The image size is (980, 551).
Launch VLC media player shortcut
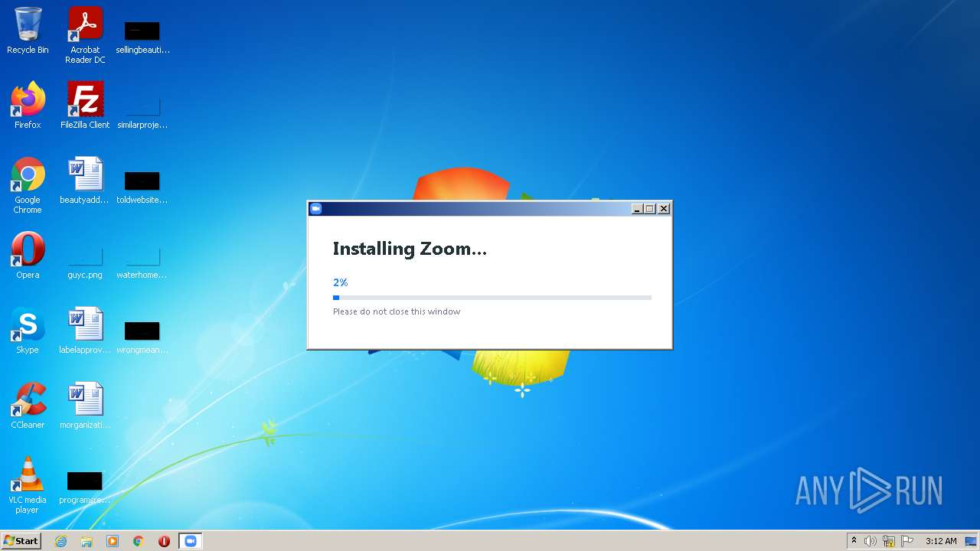point(28,485)
